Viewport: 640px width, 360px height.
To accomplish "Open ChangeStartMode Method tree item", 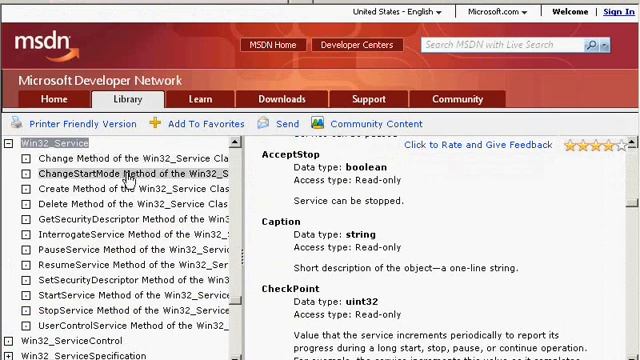I will pyautogui.click(x=133, y=174).
